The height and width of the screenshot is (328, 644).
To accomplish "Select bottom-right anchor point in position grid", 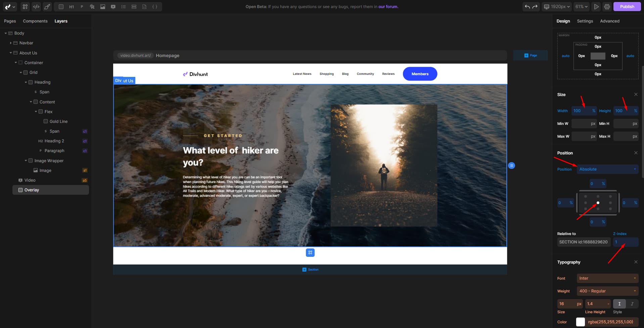I will tap(610, 209).
